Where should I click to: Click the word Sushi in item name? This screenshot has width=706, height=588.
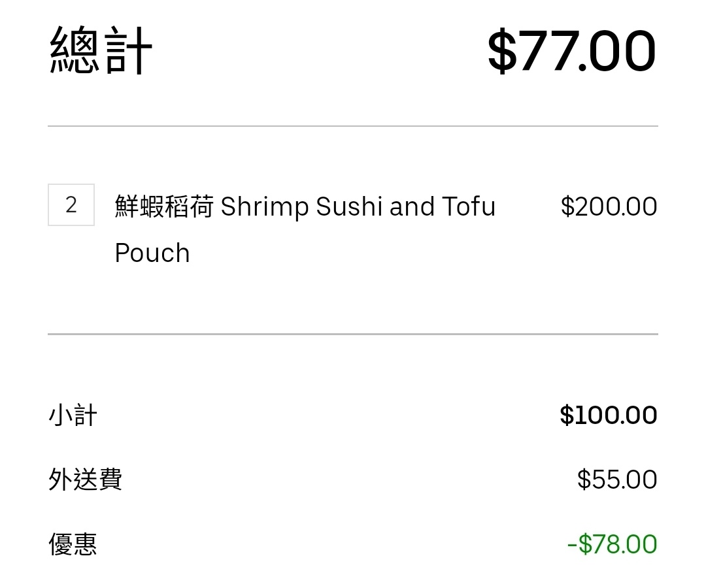coord(349,206)
